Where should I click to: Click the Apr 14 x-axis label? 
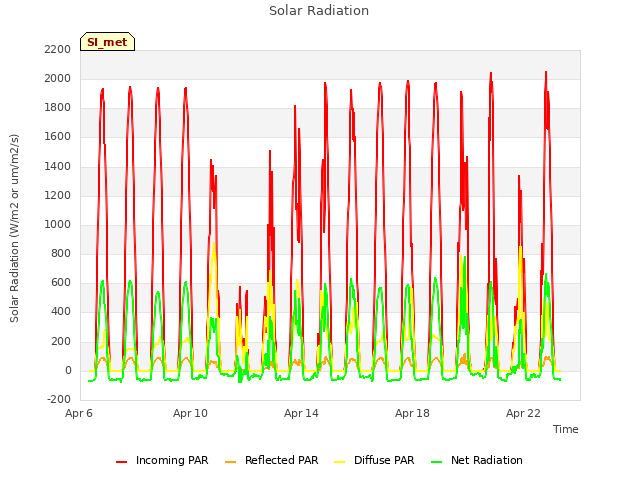tap(301, 413)
